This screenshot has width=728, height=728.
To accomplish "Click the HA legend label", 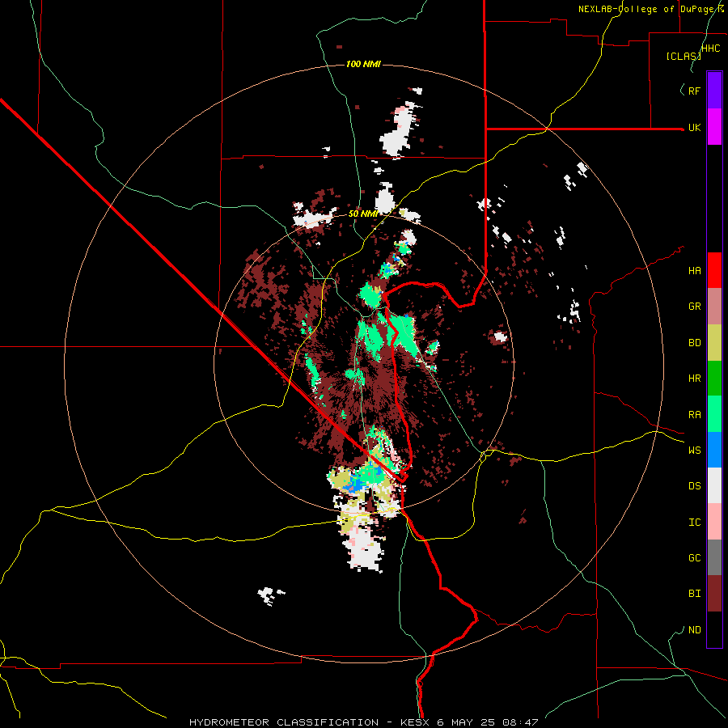I will tap(694, 271).
